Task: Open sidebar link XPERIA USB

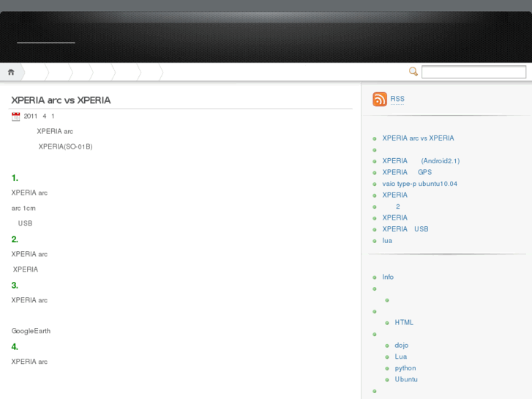Action: 405,229
